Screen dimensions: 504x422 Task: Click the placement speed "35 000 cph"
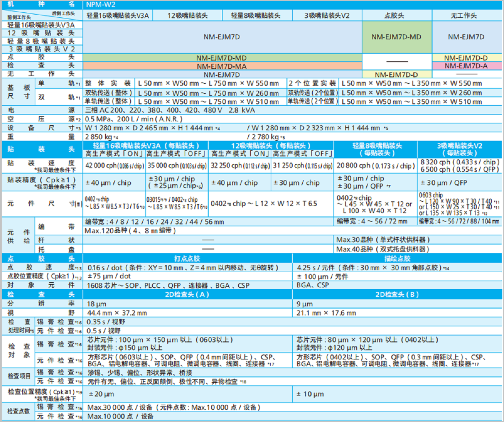[163, 165]
